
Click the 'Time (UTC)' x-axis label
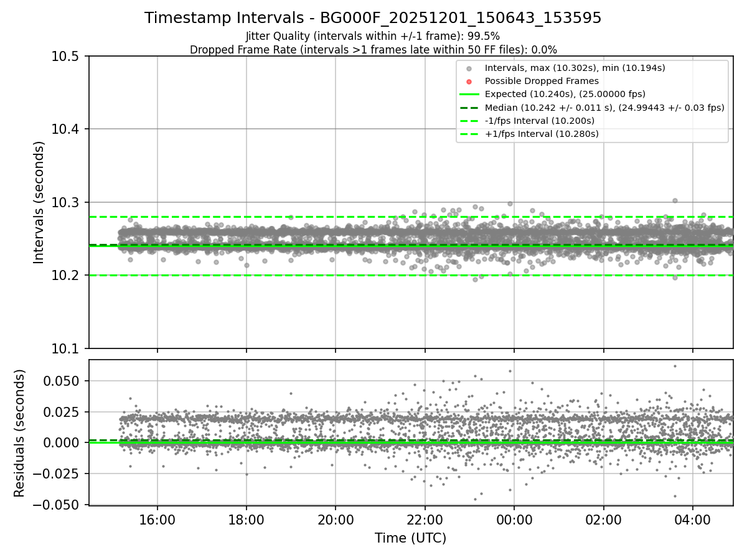[x=410, y=538]
